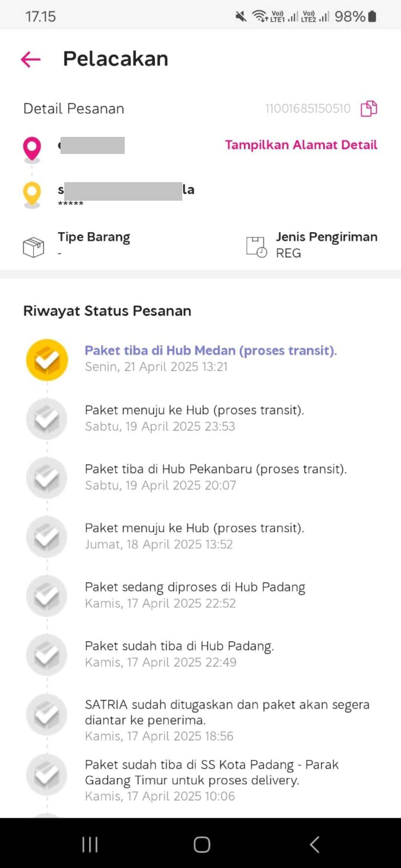Open Android recent apps button

tap(90, 845)
